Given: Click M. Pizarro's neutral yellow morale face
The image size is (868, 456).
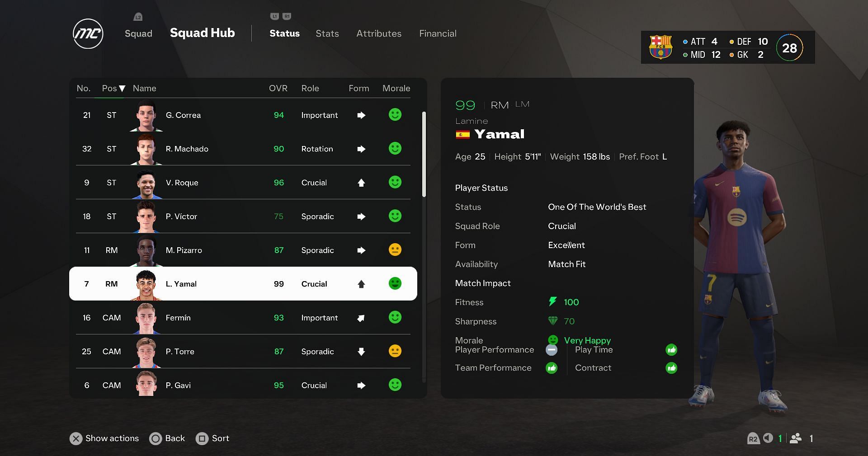Looking at the screenshot, I should pyautogui.click(x=395, y=250).
